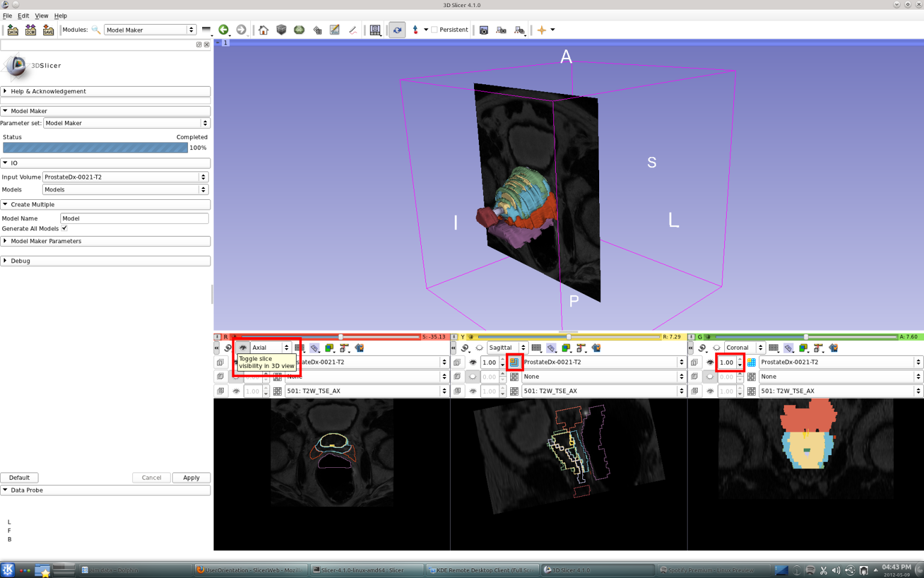Click the Axial slice link/spiral icon
This screenshot has height=578, width=924.
(x=228, y=348)
